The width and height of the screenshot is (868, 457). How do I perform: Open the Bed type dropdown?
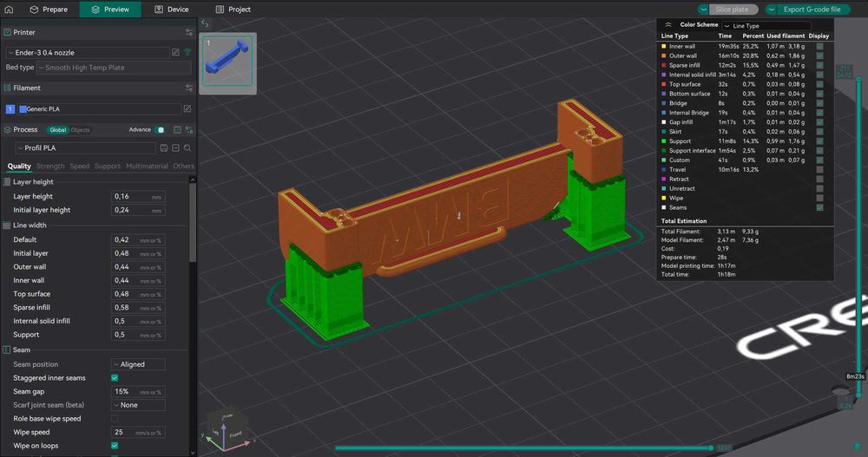click(114, 68)
